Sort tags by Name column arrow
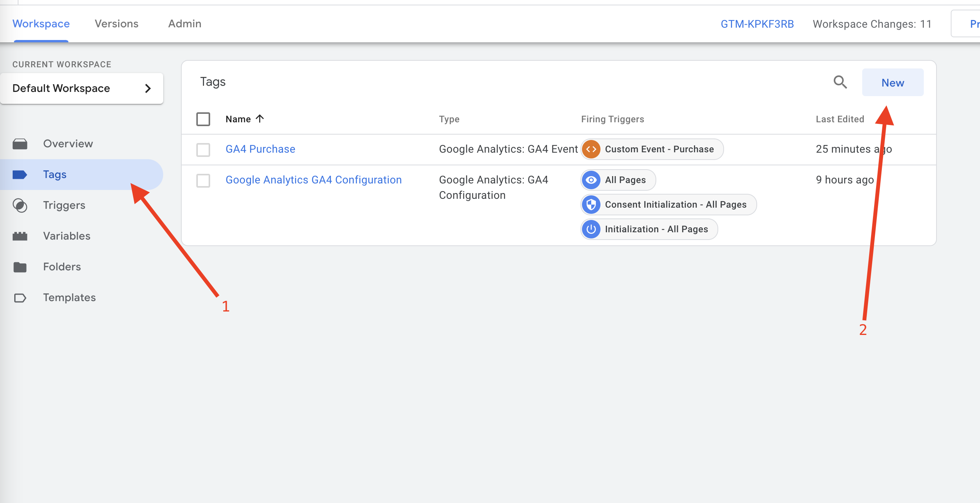The height and width of the screenshot is (503, 980). [260, 119]
